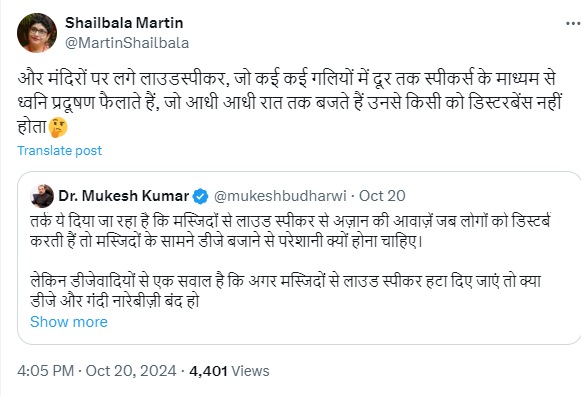Click the @mukeshbudharwi handle
This screenshot has width=581, height=397.
(280, 196)
